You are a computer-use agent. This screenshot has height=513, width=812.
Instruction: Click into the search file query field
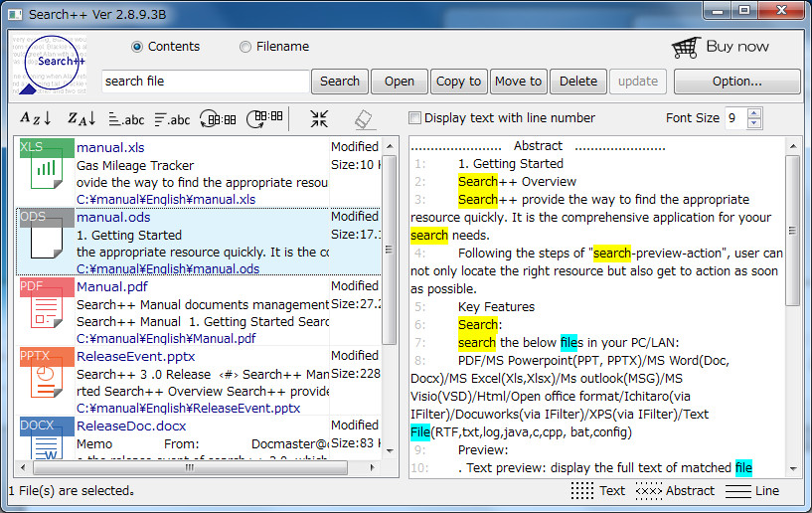[x=206, y=82]
